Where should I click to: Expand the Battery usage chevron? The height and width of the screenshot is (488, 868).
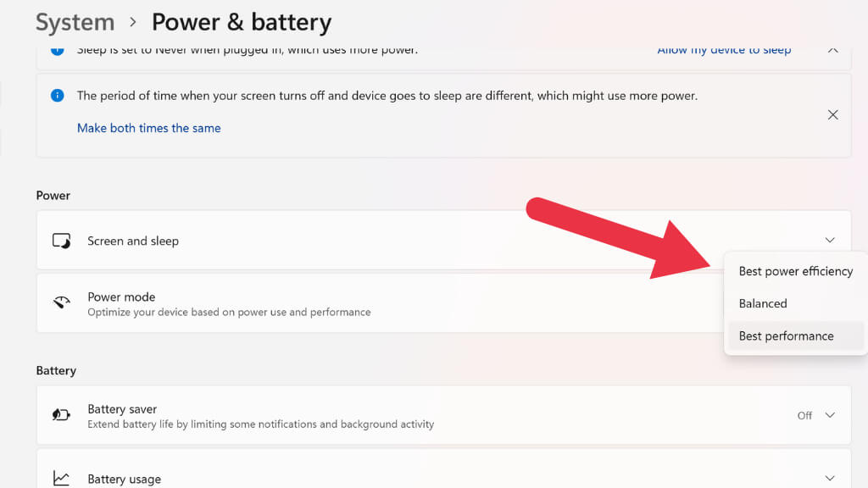[x=830, y=479]
